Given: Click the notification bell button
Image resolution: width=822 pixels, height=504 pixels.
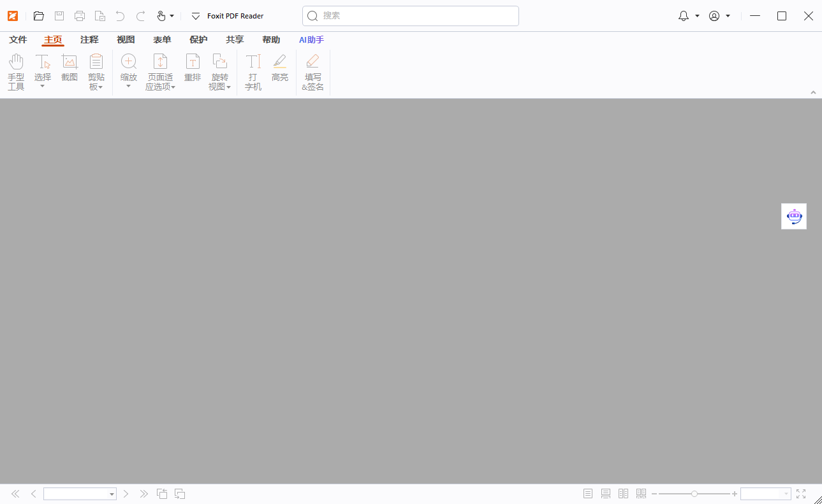Looking at the screenshot, I should pyautogui.click(x=683, y=16).
